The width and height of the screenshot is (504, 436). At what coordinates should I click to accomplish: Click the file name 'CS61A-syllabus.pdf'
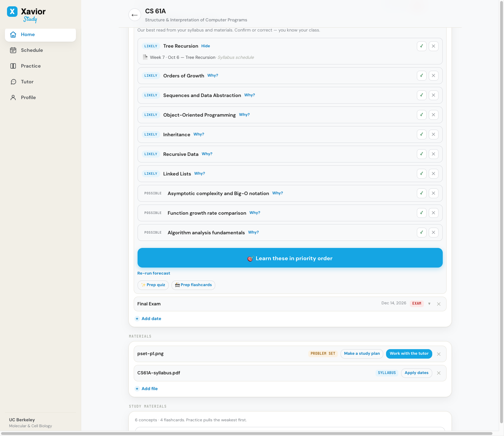(159, 373)
